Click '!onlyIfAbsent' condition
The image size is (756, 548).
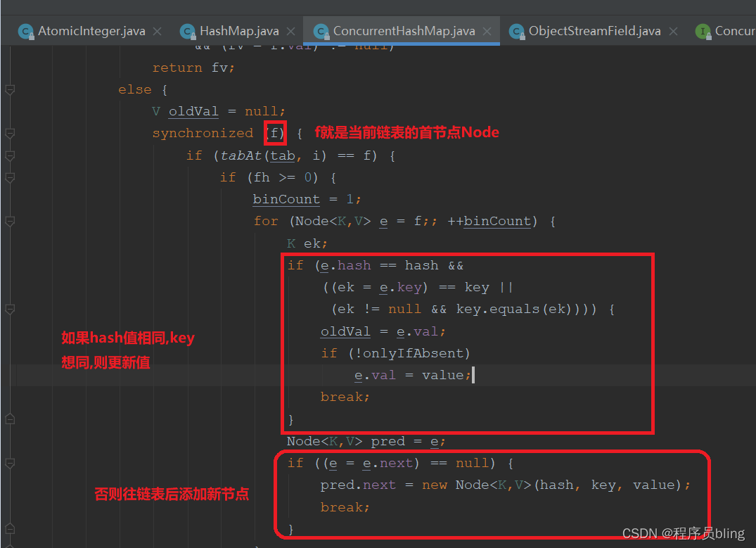tap(409, 354)
